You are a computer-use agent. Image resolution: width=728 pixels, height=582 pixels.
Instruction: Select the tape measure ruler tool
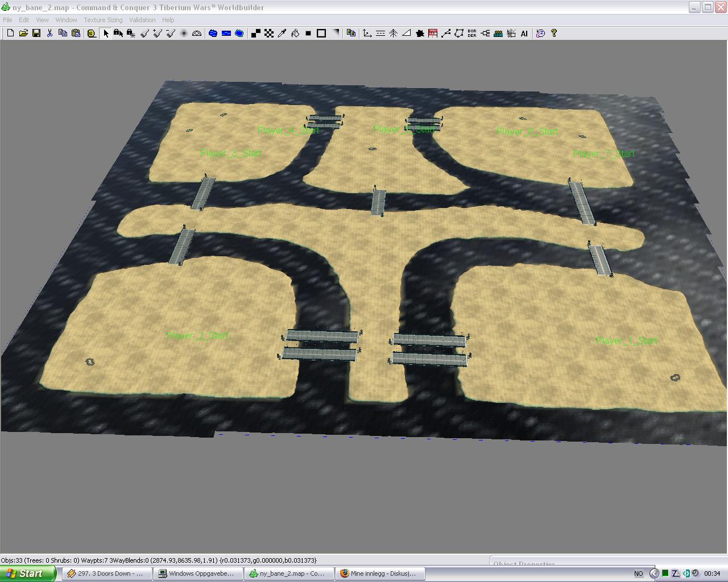tap(92, 34)
